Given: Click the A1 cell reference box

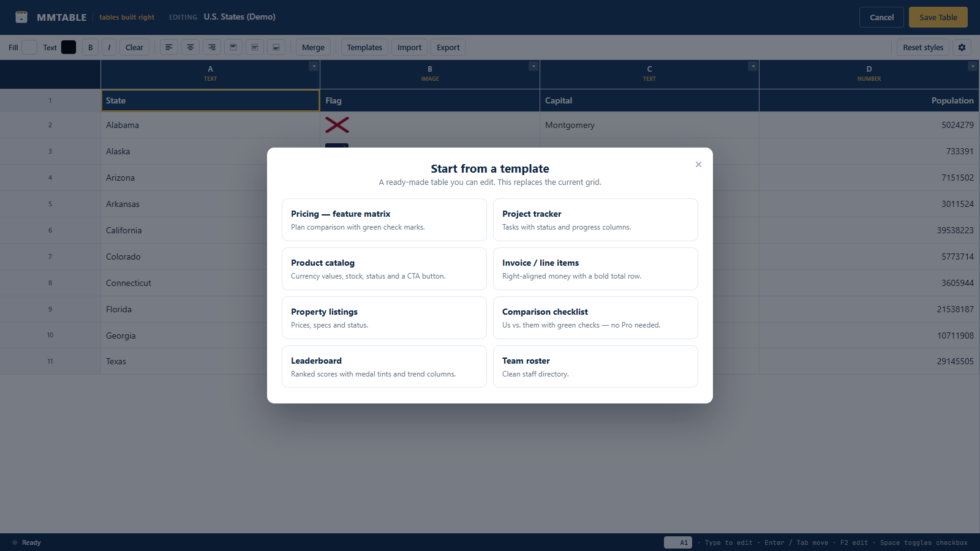Looking at the screenshot, I should click(x=678, y=542).
